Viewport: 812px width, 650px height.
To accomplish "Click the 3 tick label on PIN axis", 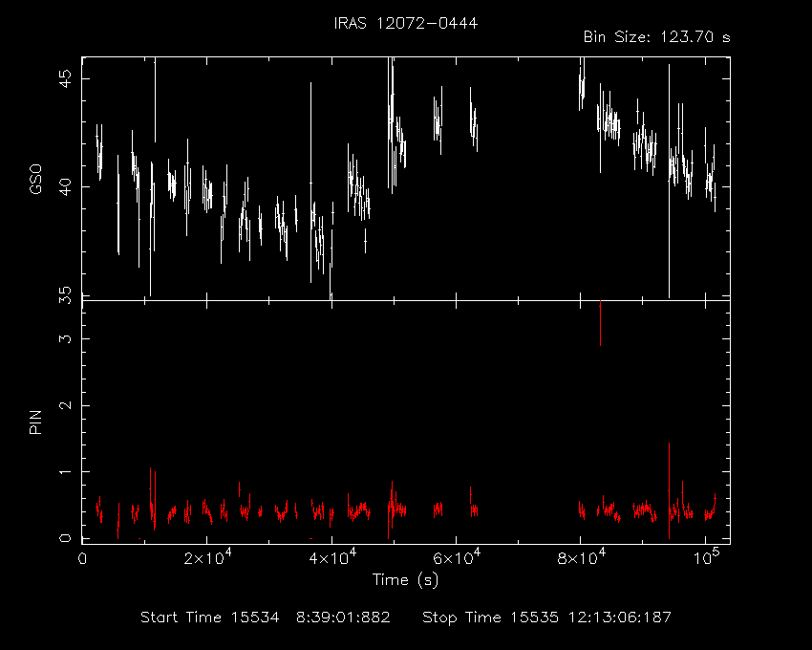I will 66,338.
